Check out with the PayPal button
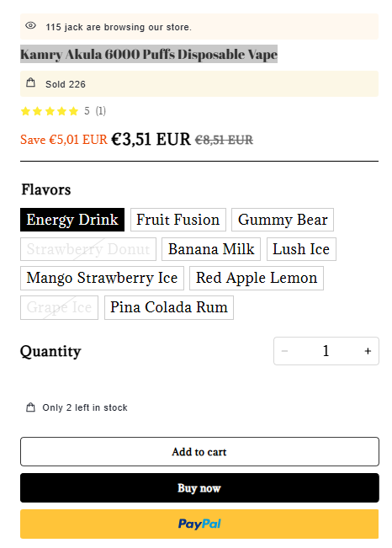This screenshot has height=548, width=392. coord(199,524)
